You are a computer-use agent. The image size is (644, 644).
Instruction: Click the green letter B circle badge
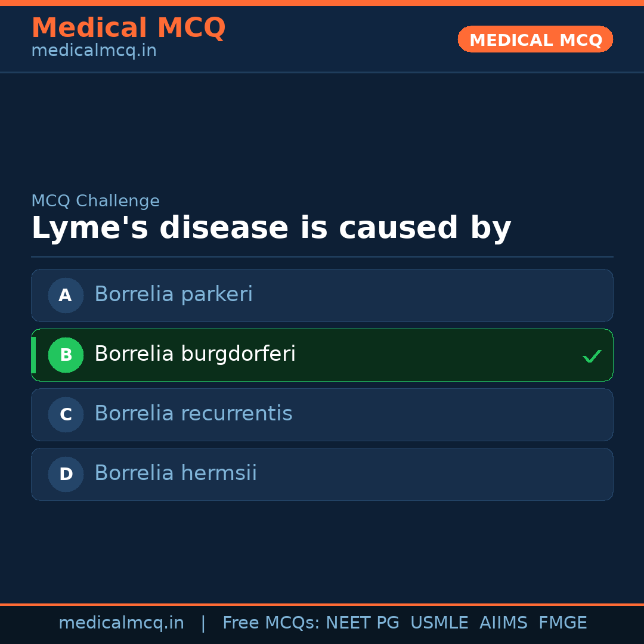click(66, 355)
